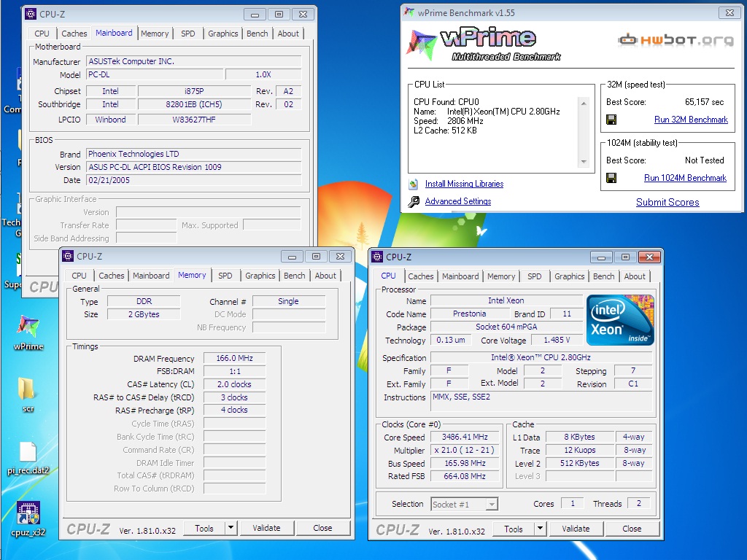
Task: Click the DRAM Frequency 166.0 MHz field
Action: click(234, 358)
